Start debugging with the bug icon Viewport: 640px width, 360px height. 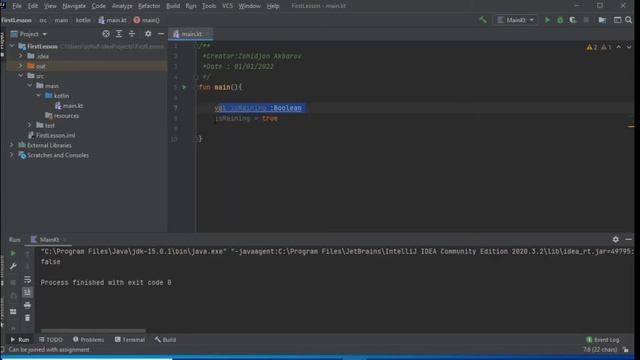coord(560,20)
